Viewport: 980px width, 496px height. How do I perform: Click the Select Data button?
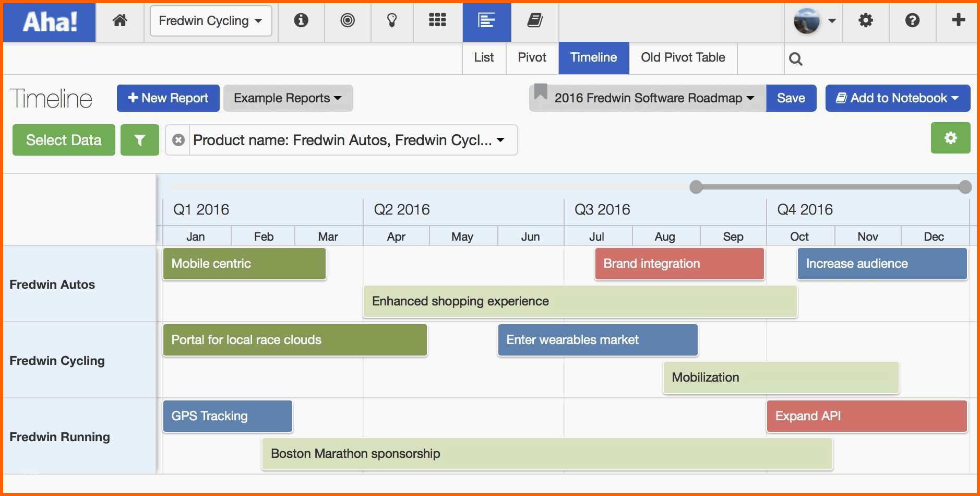64,140
